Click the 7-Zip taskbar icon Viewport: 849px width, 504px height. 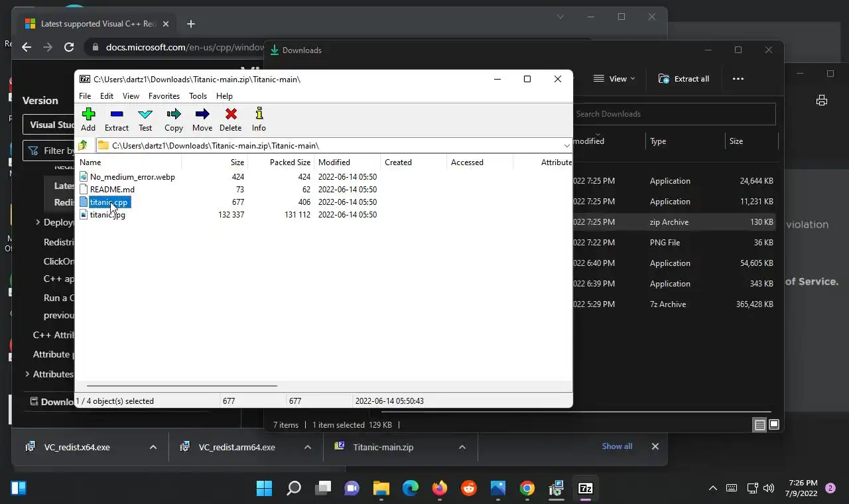tap(585, 489)
